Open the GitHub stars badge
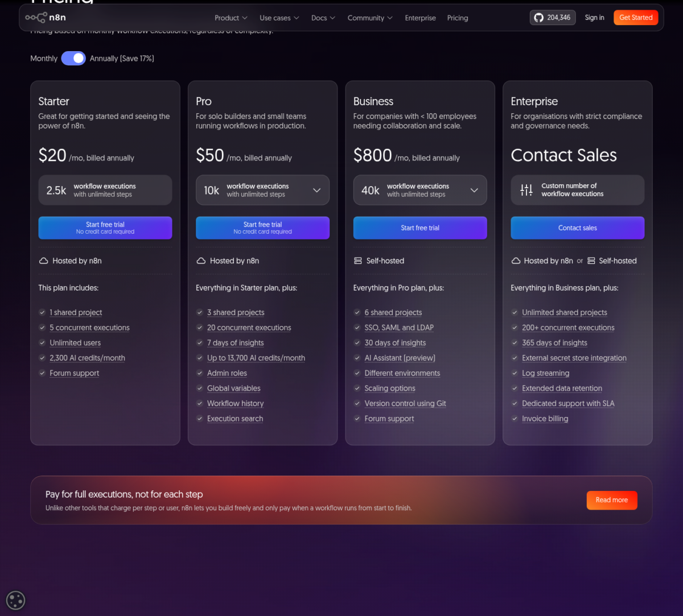683x616 pixels. click(x=552, y=18)
